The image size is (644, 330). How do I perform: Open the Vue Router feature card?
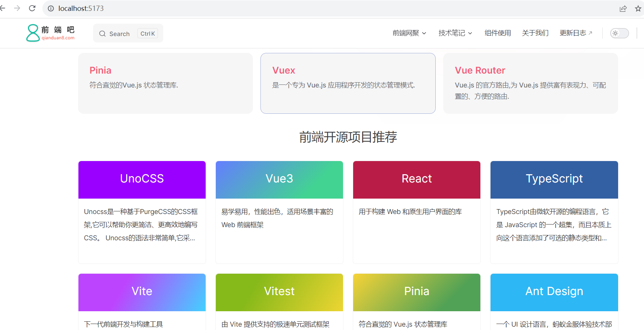click(531, 83)
